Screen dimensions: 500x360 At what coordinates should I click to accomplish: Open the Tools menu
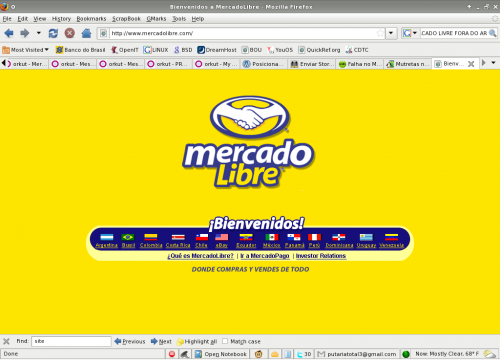pos(179,19)
